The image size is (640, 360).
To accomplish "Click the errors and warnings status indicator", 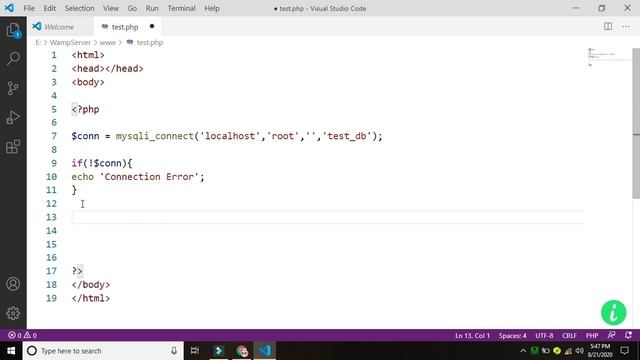I will [22, 335].
